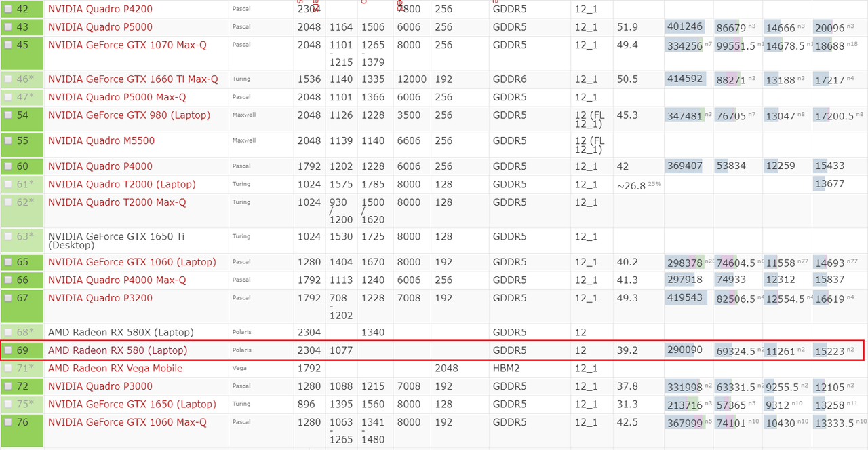The width and height of the screenshot is (868, 450).
Task: Select the 12000 memory speed cell
Action: 412,79
